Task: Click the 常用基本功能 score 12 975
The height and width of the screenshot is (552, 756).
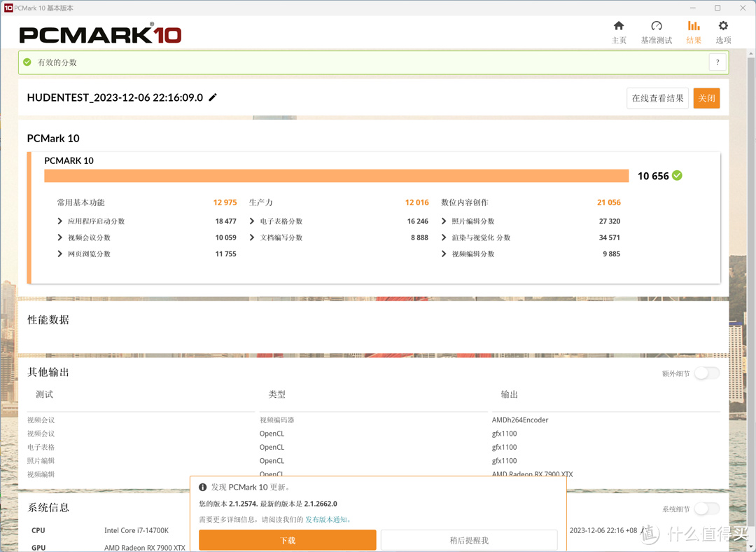Action: [x=225, y=202]
